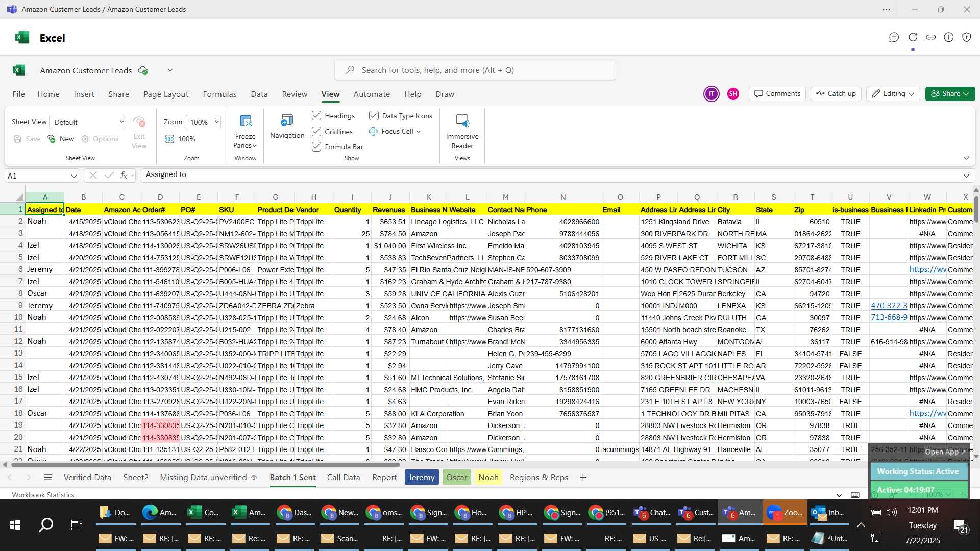Open Workbook Statistics in status bar

pos(43,495)
